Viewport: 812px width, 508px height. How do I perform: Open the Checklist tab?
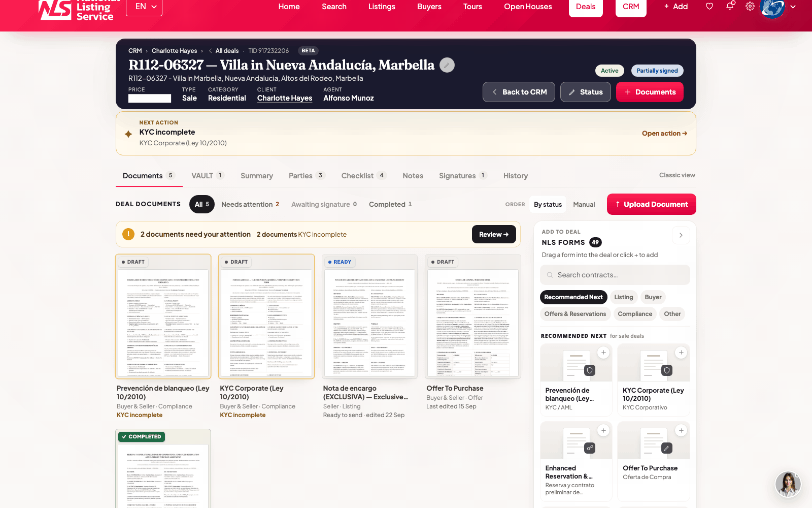pyautogui.click(x=364, y=176)
